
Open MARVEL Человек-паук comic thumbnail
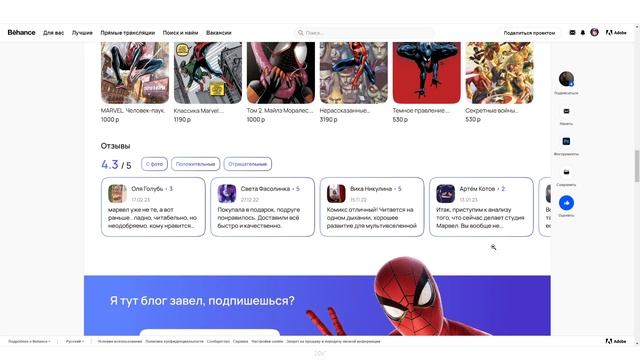pos(135,73)
